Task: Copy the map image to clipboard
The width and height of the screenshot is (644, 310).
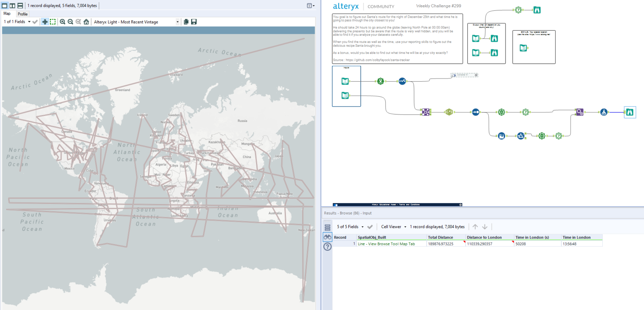Action: pos(186,22)
